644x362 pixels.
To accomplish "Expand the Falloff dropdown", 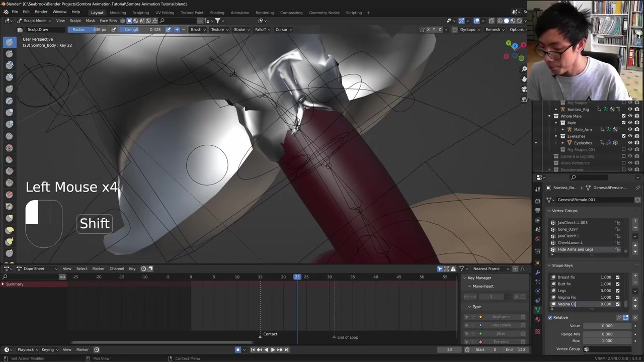I will [262, 29].
